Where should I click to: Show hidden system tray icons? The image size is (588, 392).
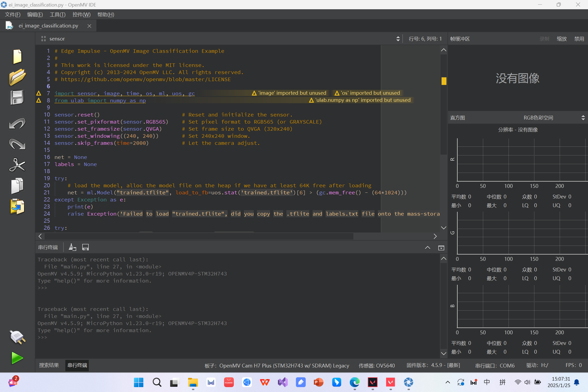pyautogui.click(x=448, y=382)
